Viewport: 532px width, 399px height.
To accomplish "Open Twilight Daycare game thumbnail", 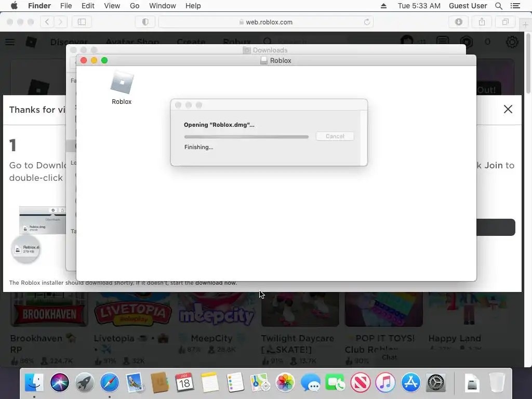I will [x=300, y=310].
